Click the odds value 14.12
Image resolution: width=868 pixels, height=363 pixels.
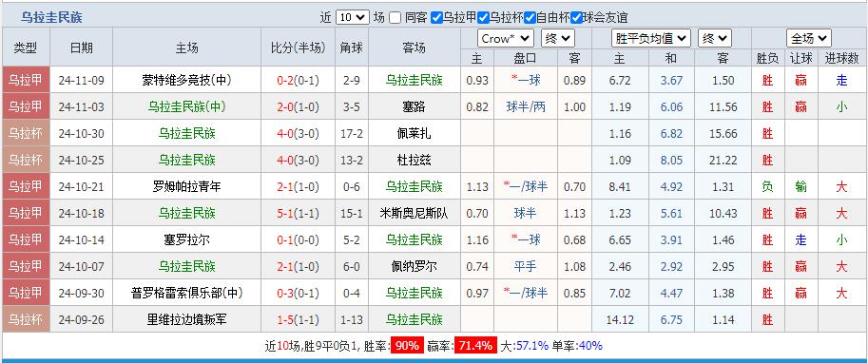coord(620,319)
